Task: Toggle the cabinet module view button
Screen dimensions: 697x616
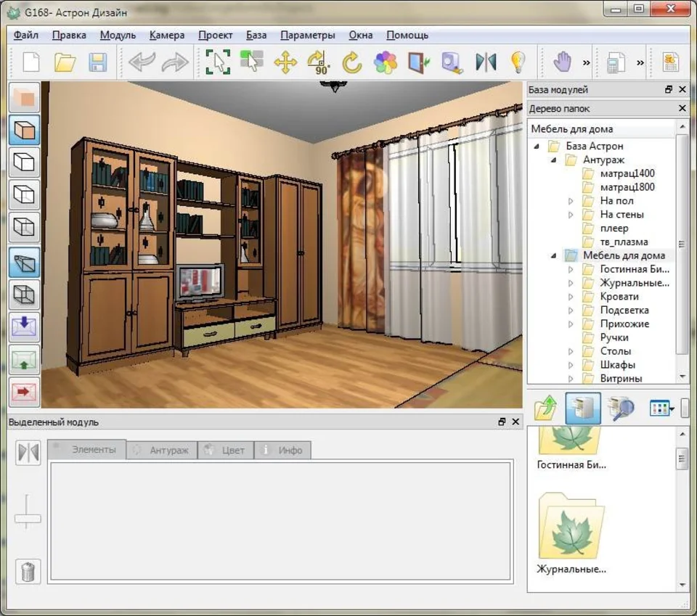Action: tap(583, 408)
